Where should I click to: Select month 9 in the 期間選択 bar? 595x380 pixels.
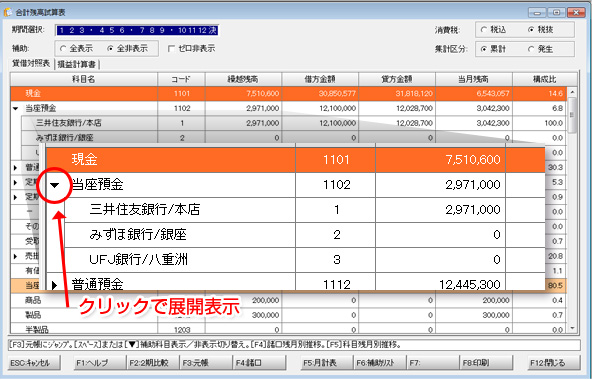162,30
